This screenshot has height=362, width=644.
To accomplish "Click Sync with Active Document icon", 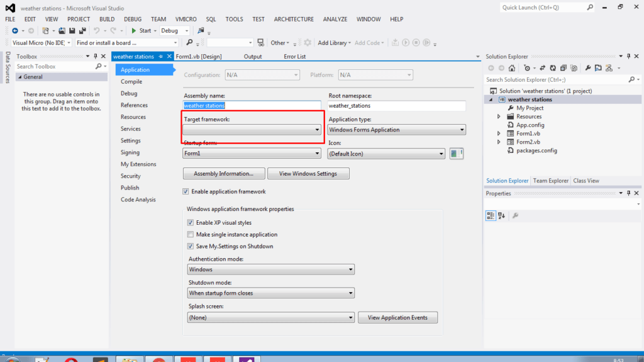I will pyautogui.click(x=543, y=68).
